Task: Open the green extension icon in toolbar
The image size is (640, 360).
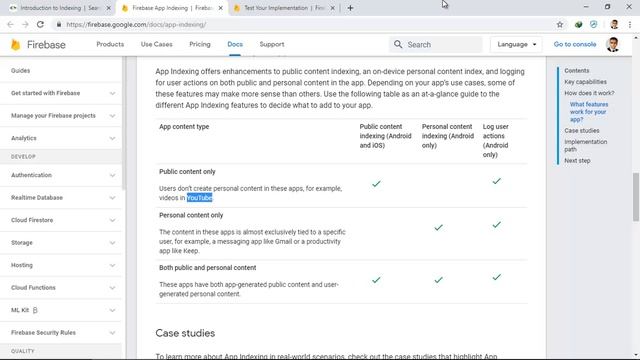Action: click(x=578, y=24)
